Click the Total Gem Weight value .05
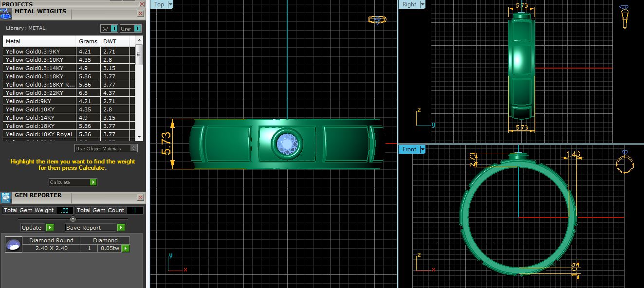Screen dimensions: 644x288 (64, 210)
